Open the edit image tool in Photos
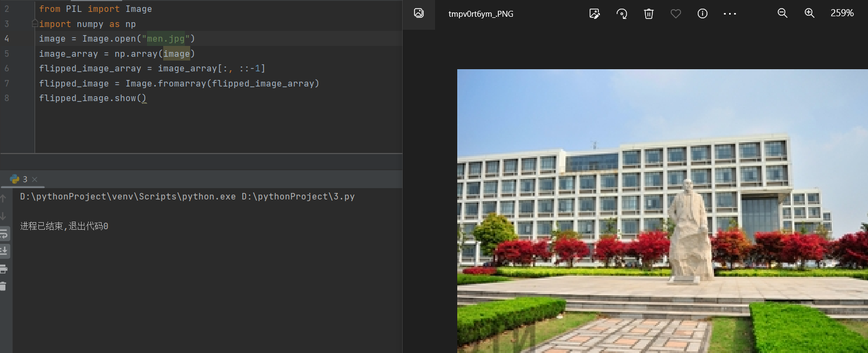This screenshot has height=353, width=868. click(595, 14)
